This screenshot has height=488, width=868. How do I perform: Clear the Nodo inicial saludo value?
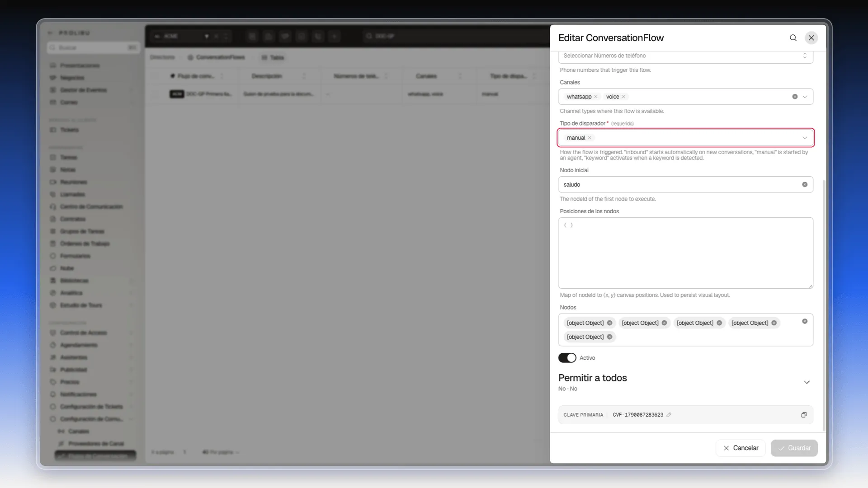[x=805, y=184]
